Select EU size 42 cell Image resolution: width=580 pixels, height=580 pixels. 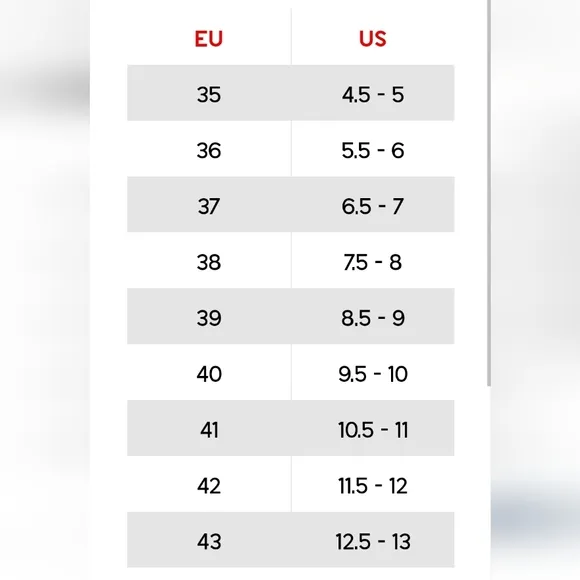(x=209, y=486)
